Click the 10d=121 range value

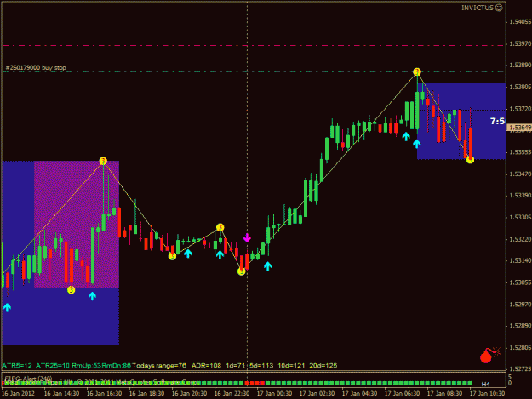(x=291, y=366)
